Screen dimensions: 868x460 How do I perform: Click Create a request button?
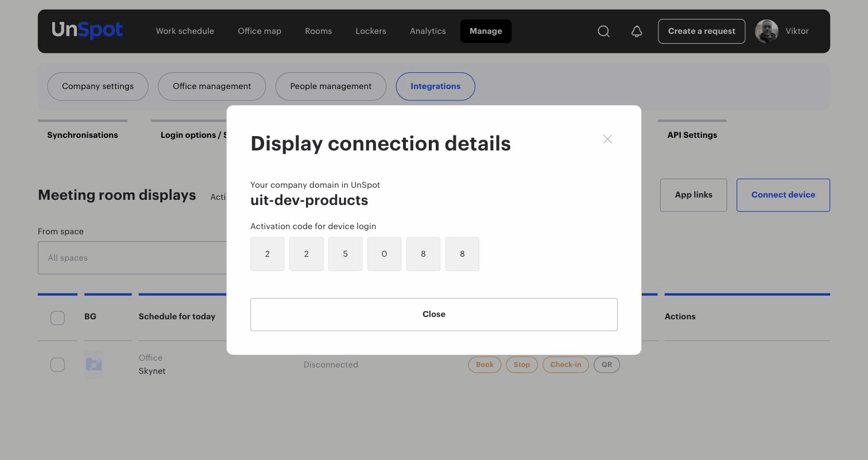[x=702, y=32]
